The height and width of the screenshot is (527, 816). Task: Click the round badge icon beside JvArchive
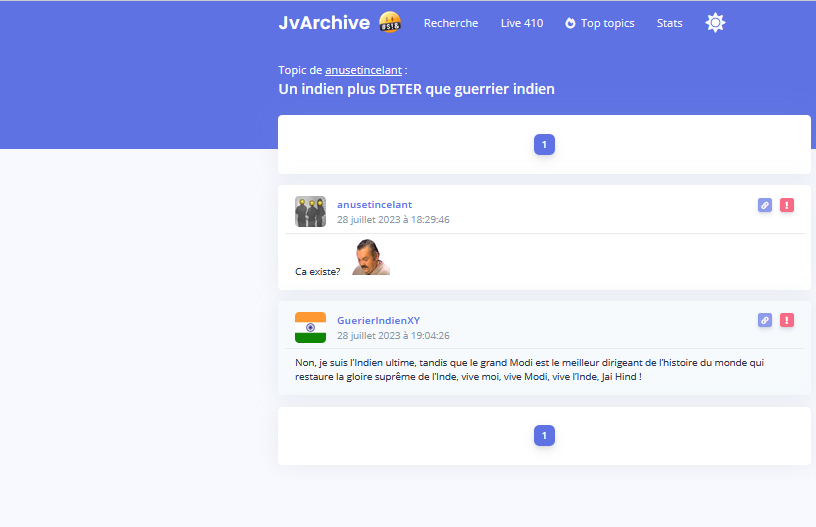click(390, 22)
